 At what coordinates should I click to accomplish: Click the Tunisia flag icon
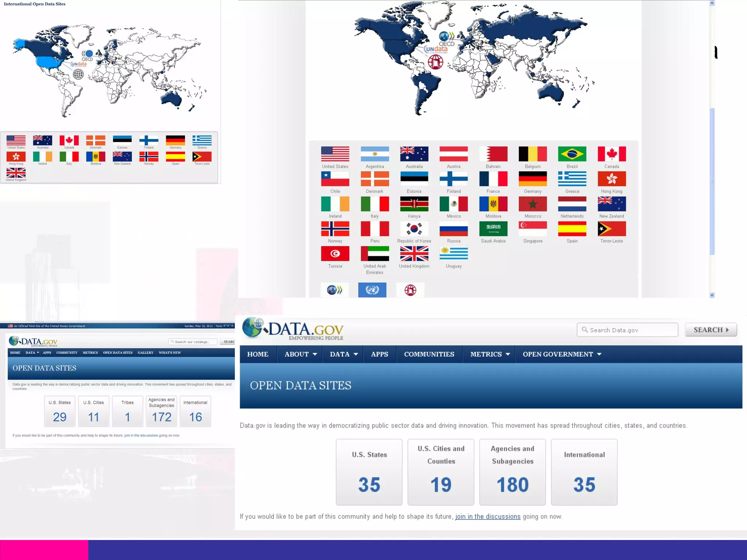(x=335, y=253)
